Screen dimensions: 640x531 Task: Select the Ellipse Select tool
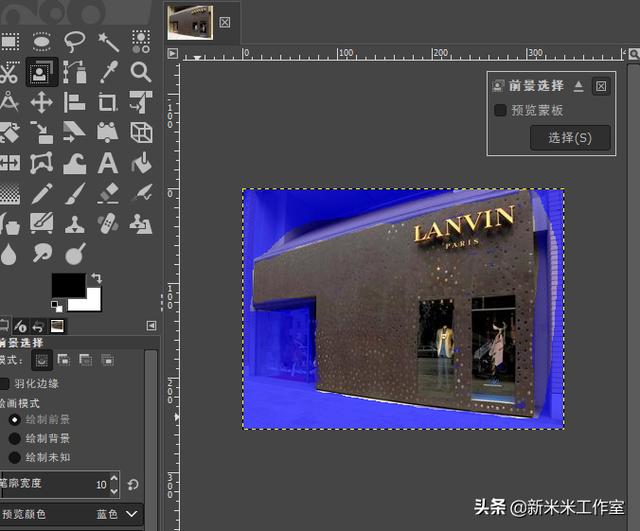click(42, 42)
